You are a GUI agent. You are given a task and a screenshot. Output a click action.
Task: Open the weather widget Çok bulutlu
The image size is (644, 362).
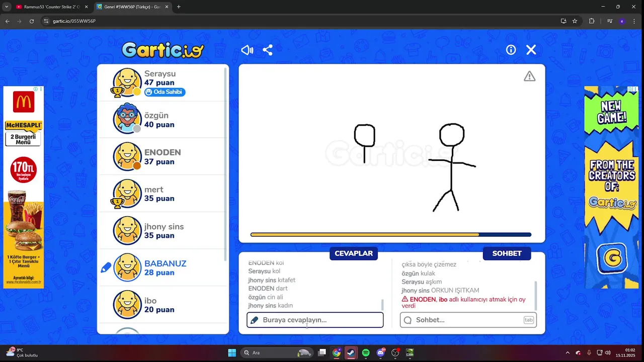point(22,352)
